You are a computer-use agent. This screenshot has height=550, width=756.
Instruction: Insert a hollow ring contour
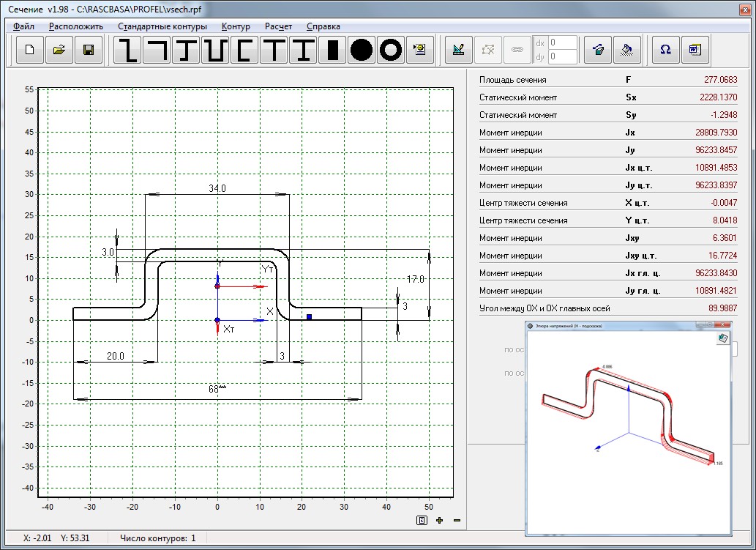[391, 50]
